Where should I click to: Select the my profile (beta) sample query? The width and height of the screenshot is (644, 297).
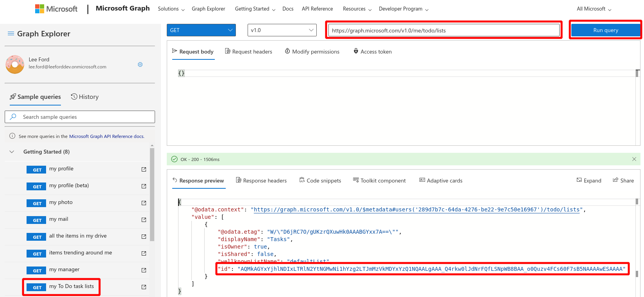tap(69, 186)
